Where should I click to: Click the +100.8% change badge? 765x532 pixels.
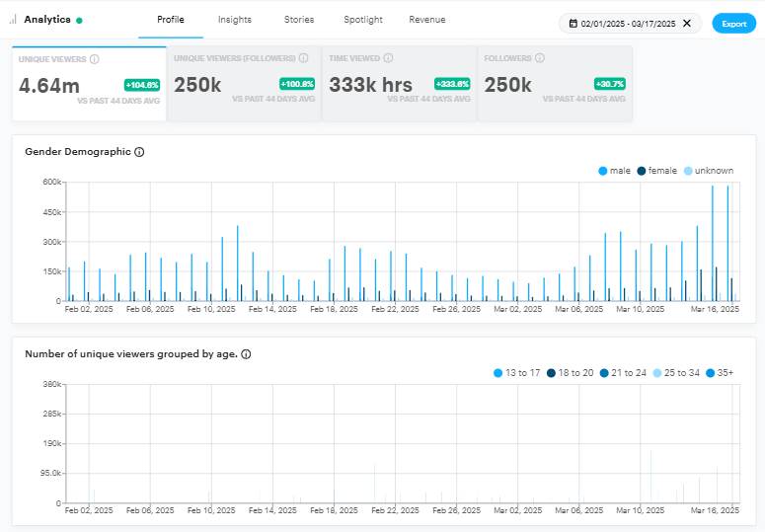[x=297, y=84]
